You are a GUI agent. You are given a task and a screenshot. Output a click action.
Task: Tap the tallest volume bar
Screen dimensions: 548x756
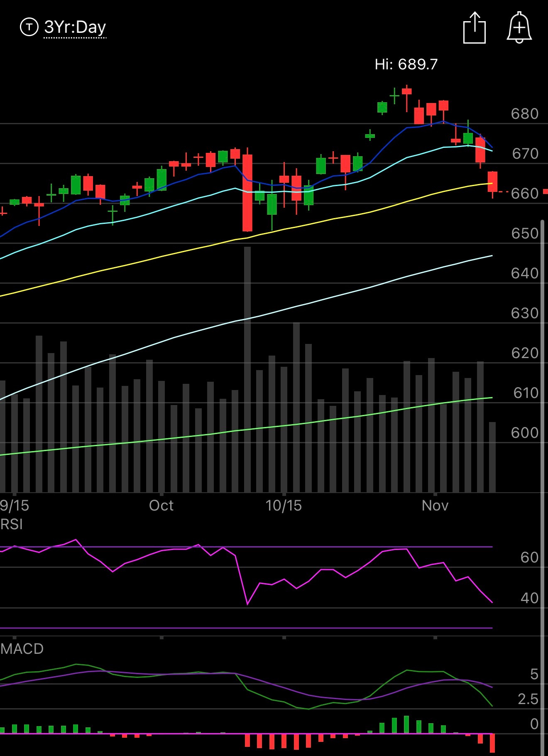[x=247, y=370]
